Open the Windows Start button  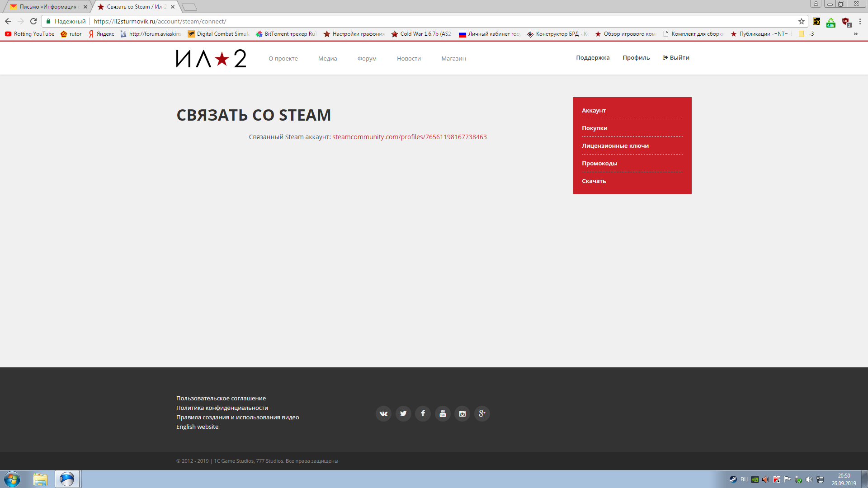click(12, 479)
